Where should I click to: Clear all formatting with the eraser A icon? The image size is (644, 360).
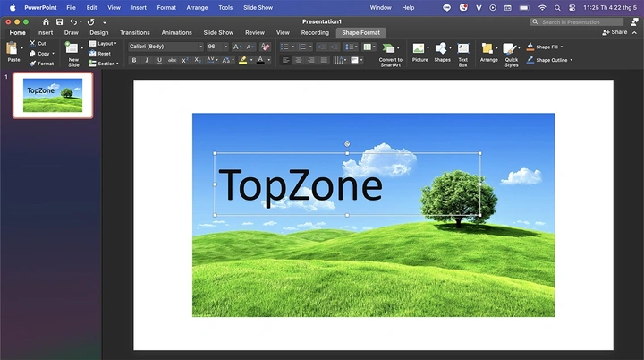[x=266, y=47]
